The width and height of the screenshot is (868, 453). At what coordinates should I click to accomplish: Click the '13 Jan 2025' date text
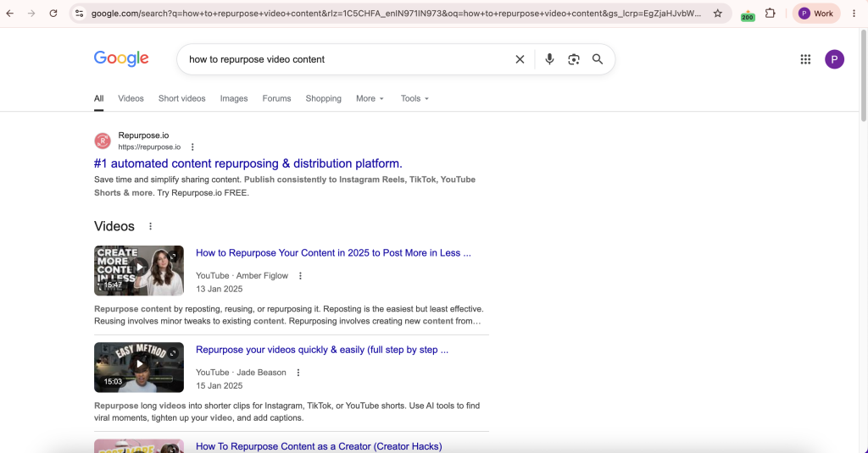pyautogui.click(x=220, y=289)
